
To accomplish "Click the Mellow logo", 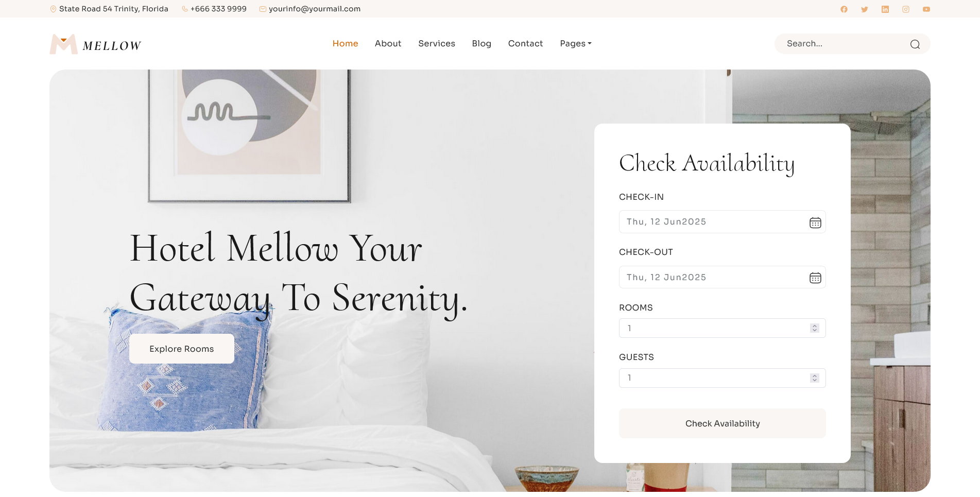I will (x=95, y=44).
